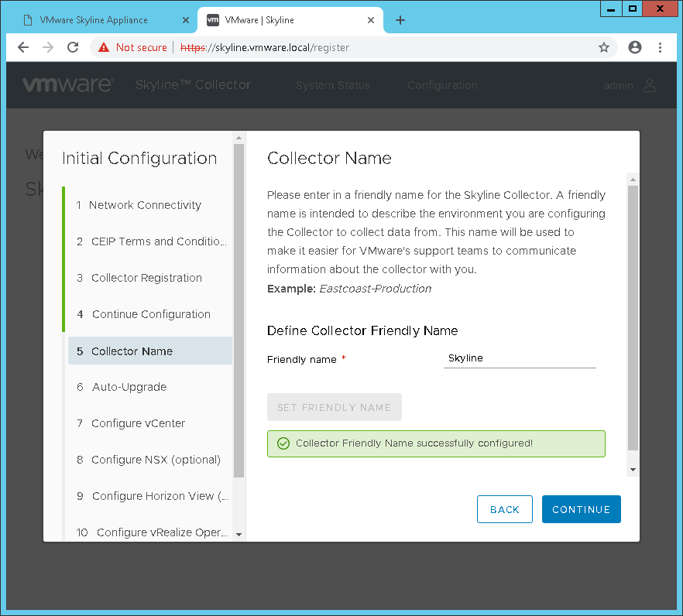Click the SET FRIENDLY NAME button

334,408
